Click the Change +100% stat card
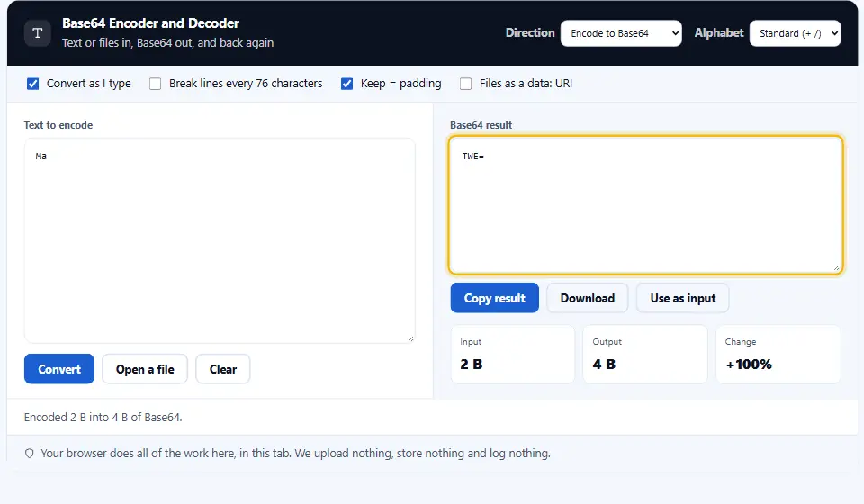864x504 pixels. pos(778,355)
